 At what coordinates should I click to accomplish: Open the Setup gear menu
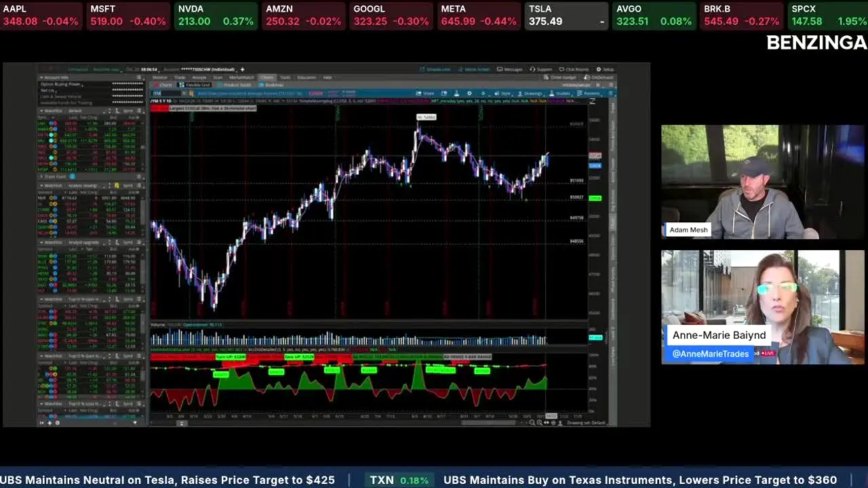pyautogui.click(x=605, y=69)
